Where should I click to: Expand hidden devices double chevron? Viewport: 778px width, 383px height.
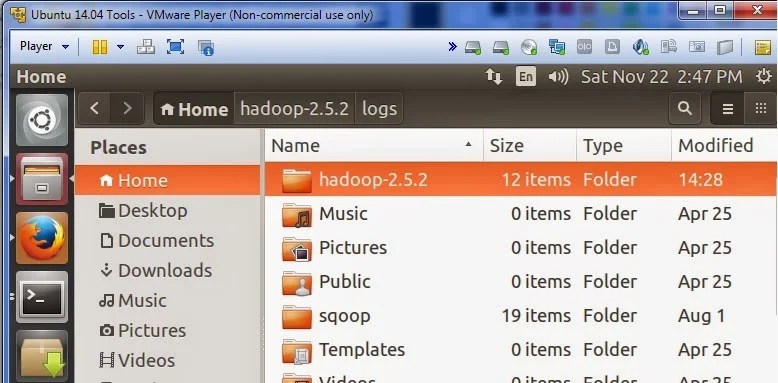click(452, 47)
